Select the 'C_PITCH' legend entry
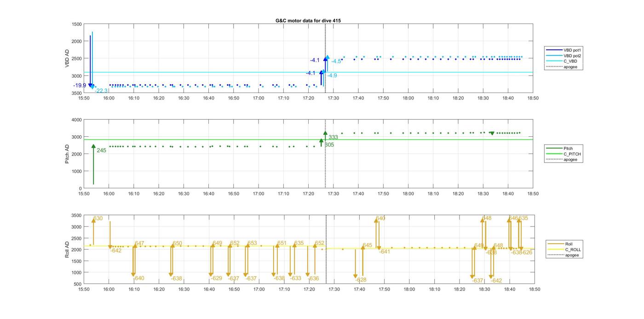The height and width of the screenshot is (319, 644). coord(563,154)
